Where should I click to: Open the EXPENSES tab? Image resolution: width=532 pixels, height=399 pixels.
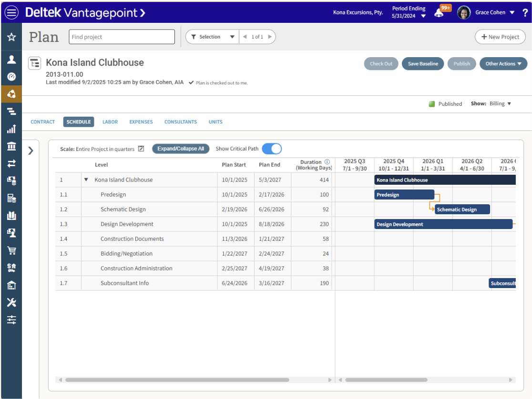pyautogui.click(x=141, y=122)
